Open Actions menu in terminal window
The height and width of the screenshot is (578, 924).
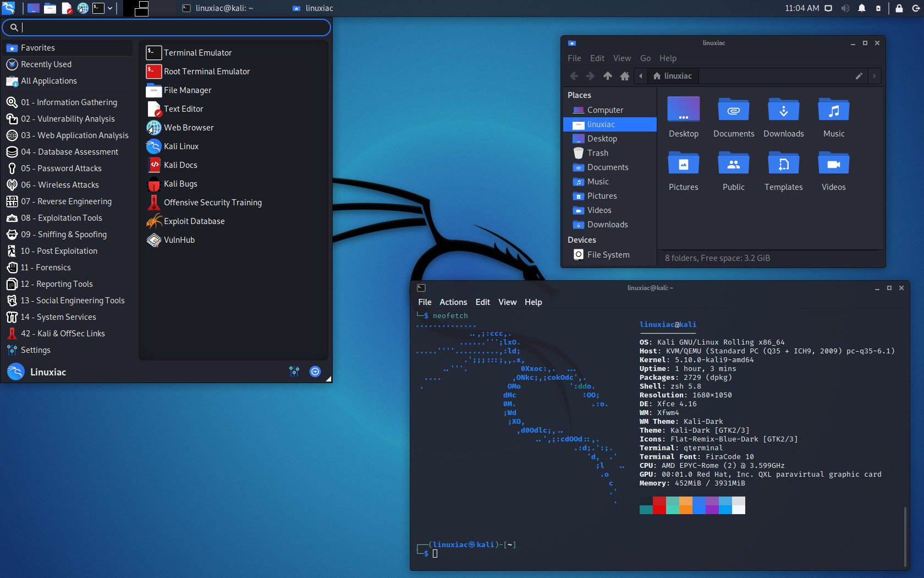click(x=453, y=302)
